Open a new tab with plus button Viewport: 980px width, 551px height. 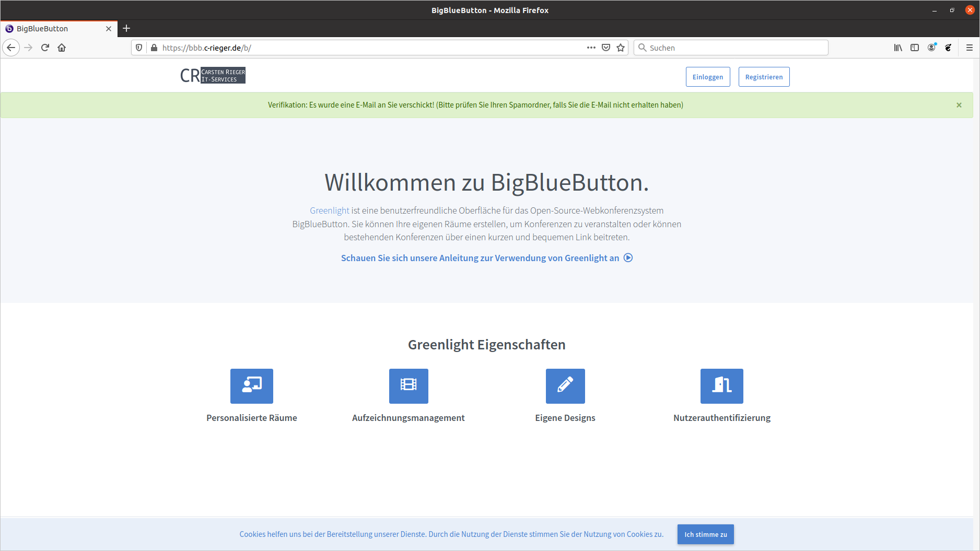click(x=126, y=28)
